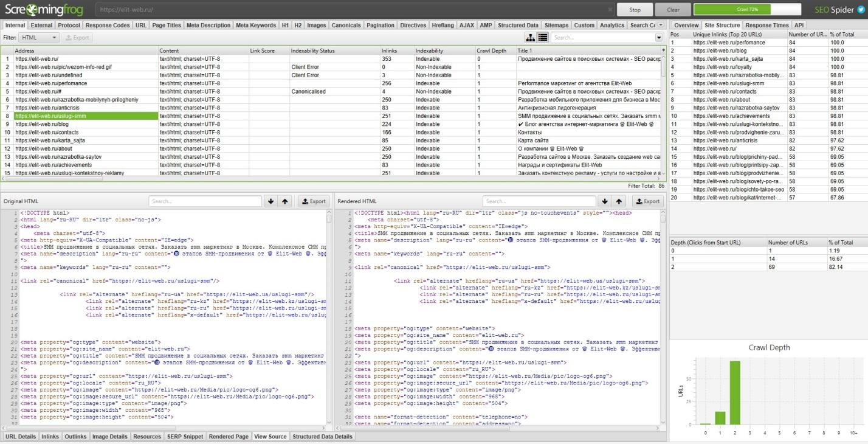Switch to the API tab
This screenshot has height=444, width=868.
[x=799, y=26]
